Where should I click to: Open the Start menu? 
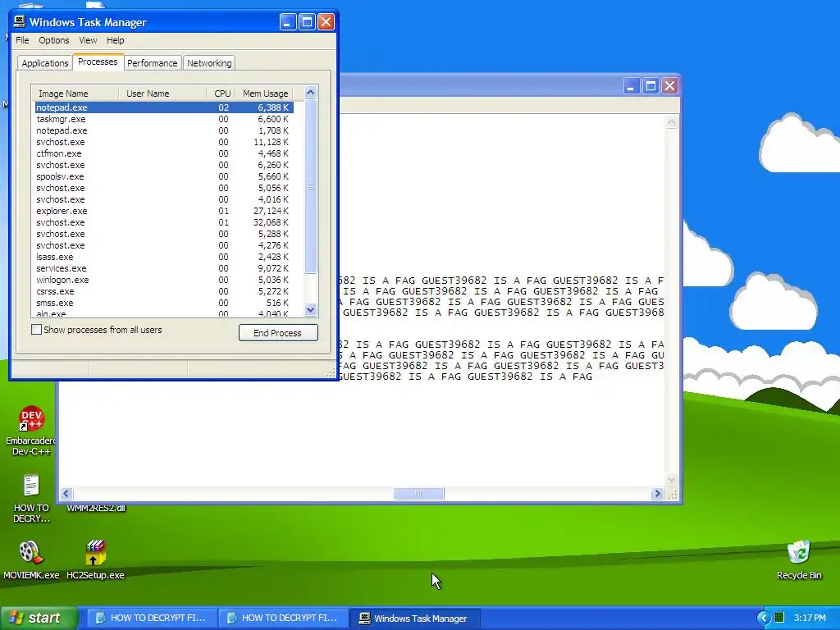pos(39,618)
